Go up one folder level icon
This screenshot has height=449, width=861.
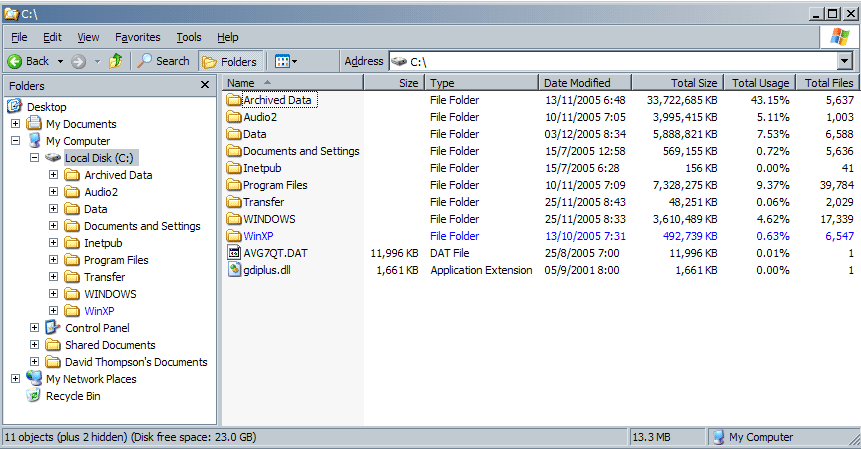pyautogui.click(x=115, y=61)
